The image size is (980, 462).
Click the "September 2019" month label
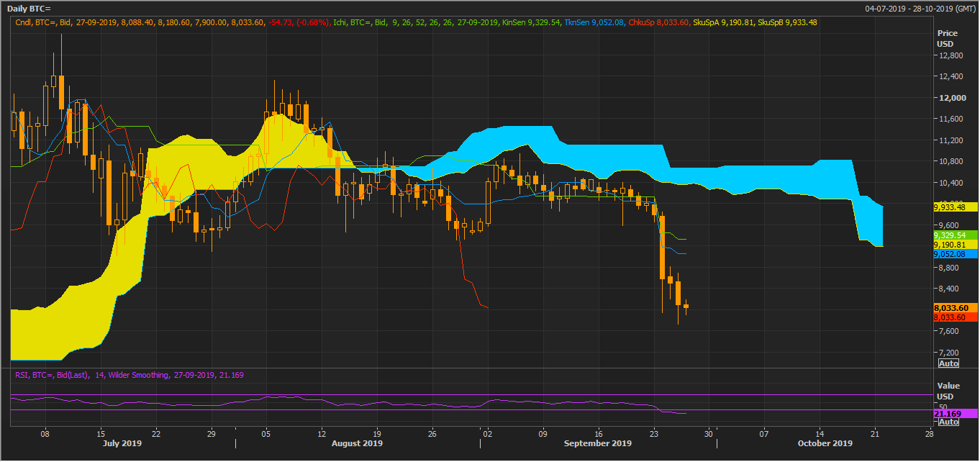click(598, 444)
